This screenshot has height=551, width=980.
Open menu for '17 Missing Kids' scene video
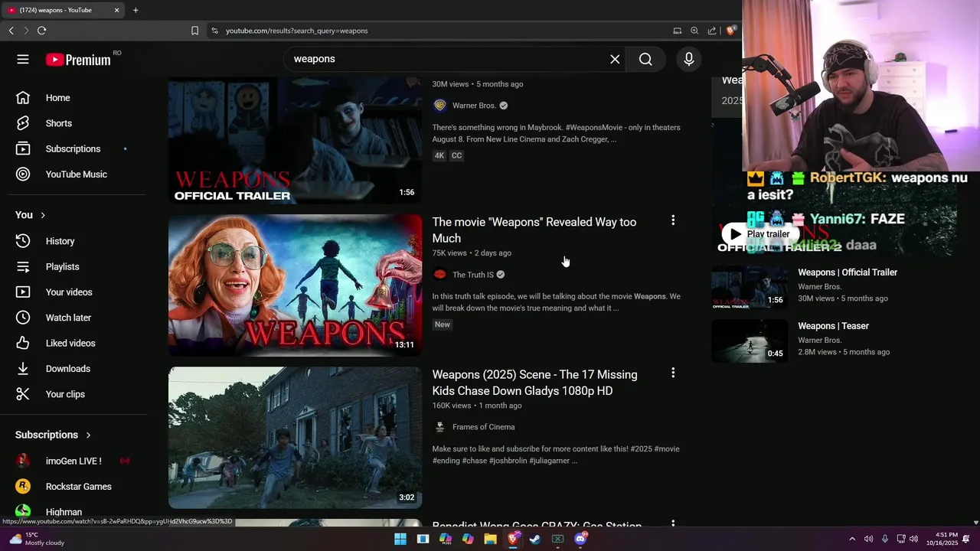pyautogui.click(x=673, y=373)
